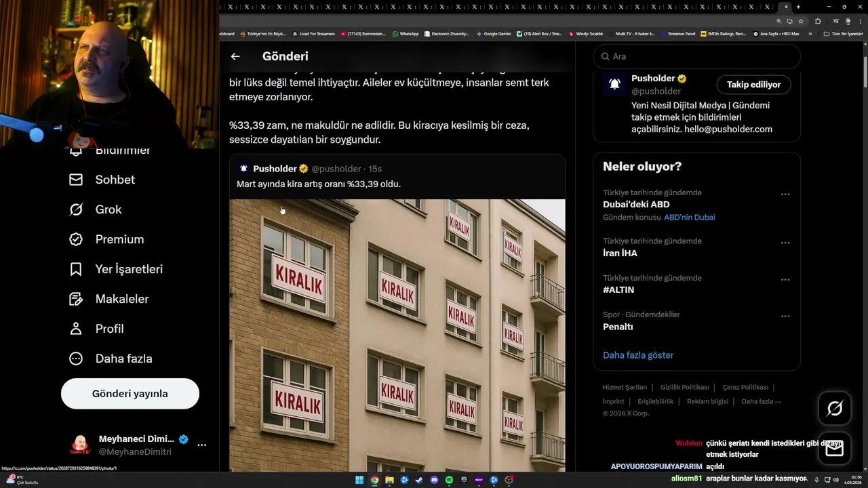This screenshot has height=488, width=868.
Task: Open more options for #ALTIN trend
Action: 785,279
